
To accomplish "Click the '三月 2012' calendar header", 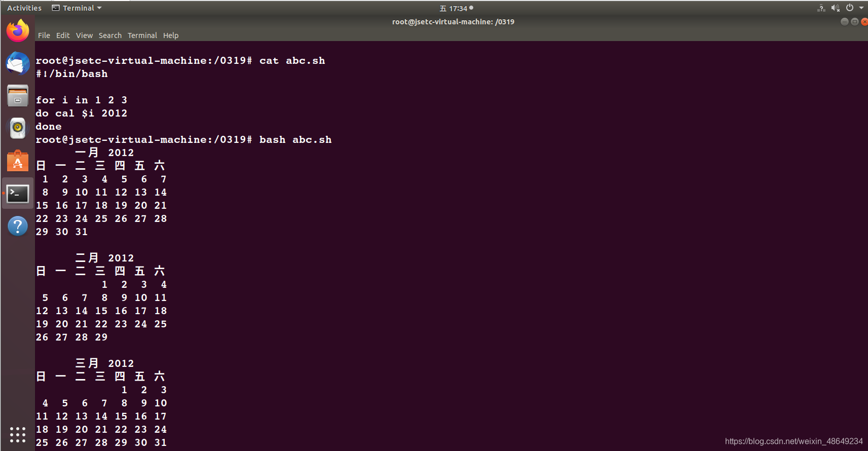I will coord(104,363).
